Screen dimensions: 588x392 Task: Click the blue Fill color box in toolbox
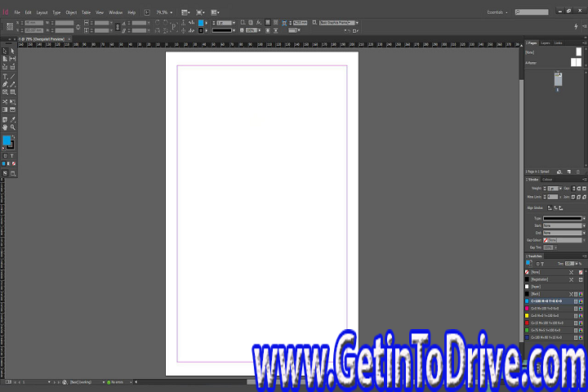tap(7, 140)
